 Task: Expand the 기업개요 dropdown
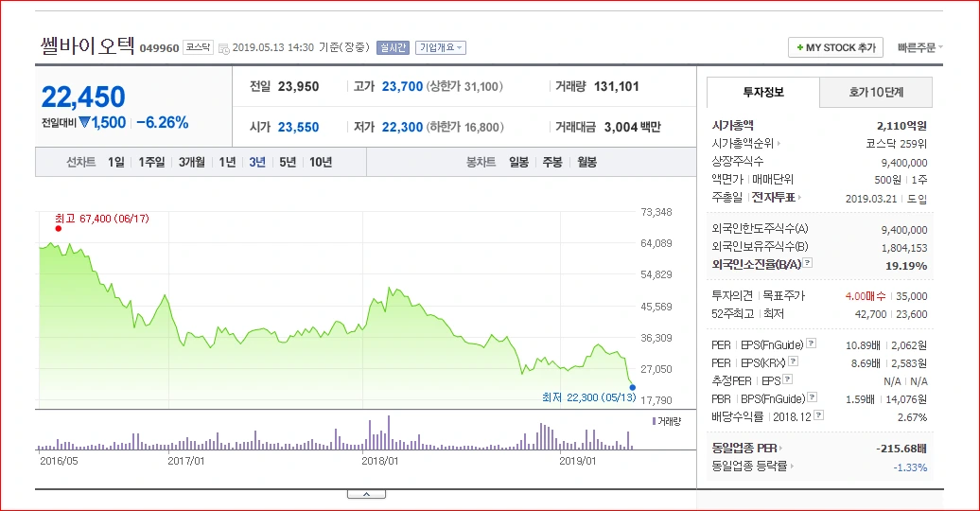tap(441, 47)
